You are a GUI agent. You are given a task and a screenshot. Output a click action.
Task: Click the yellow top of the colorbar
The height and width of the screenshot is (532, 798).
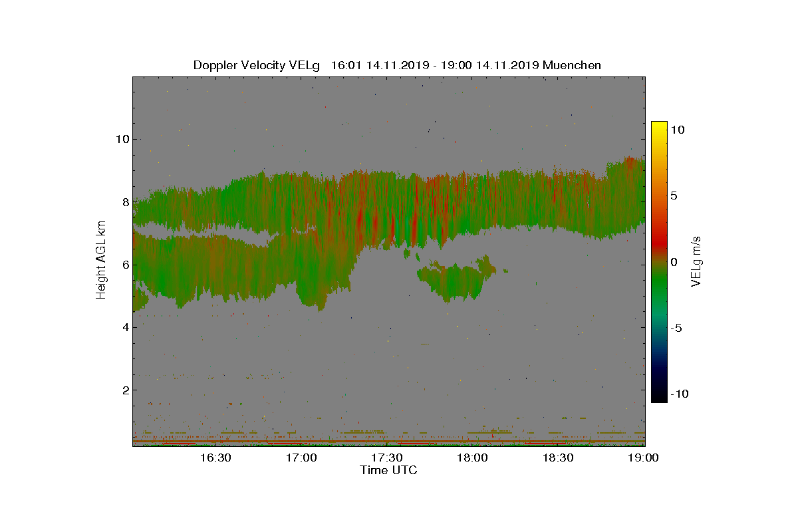[x=659, y=126]
